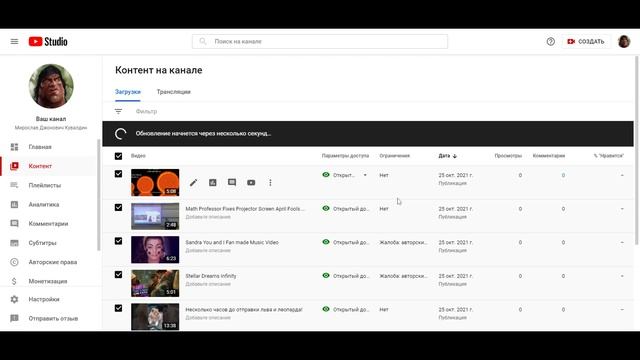This screenshot has width=640, height=360.
Task: Uncheck the checkbox for the first video row
Action: coord(118,174)
